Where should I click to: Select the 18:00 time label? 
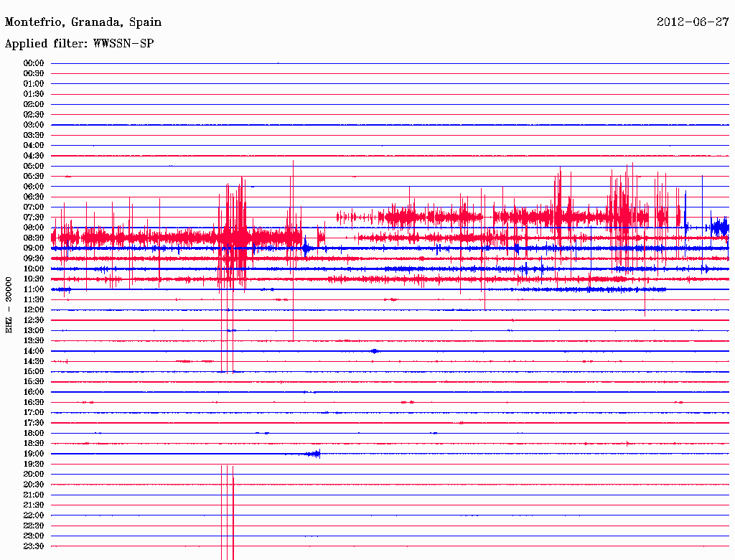pos(34,434)
